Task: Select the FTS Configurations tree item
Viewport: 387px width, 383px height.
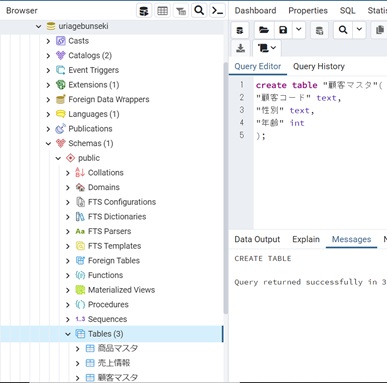Action: [122, 202]
